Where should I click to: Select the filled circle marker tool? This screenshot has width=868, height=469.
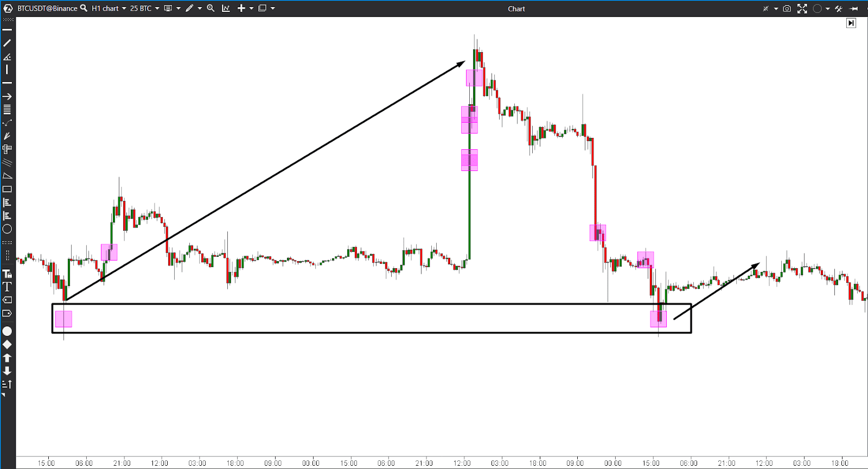click(7, 331)
